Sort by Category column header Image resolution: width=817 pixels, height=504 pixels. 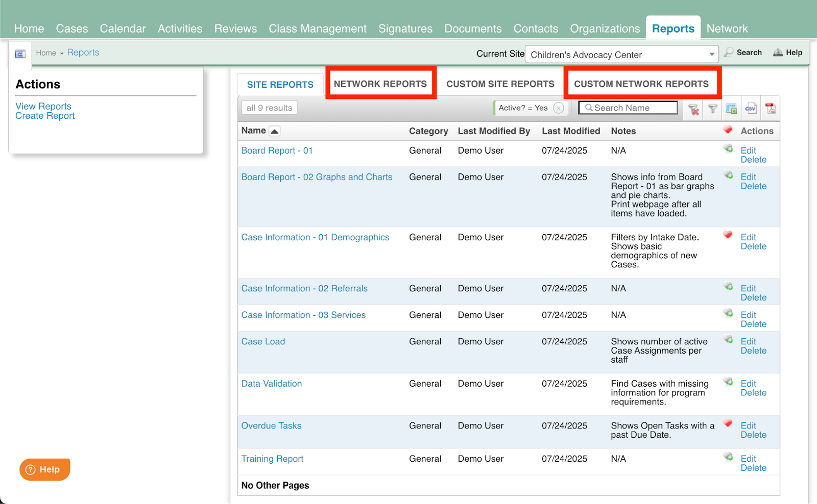pos(428,131)
